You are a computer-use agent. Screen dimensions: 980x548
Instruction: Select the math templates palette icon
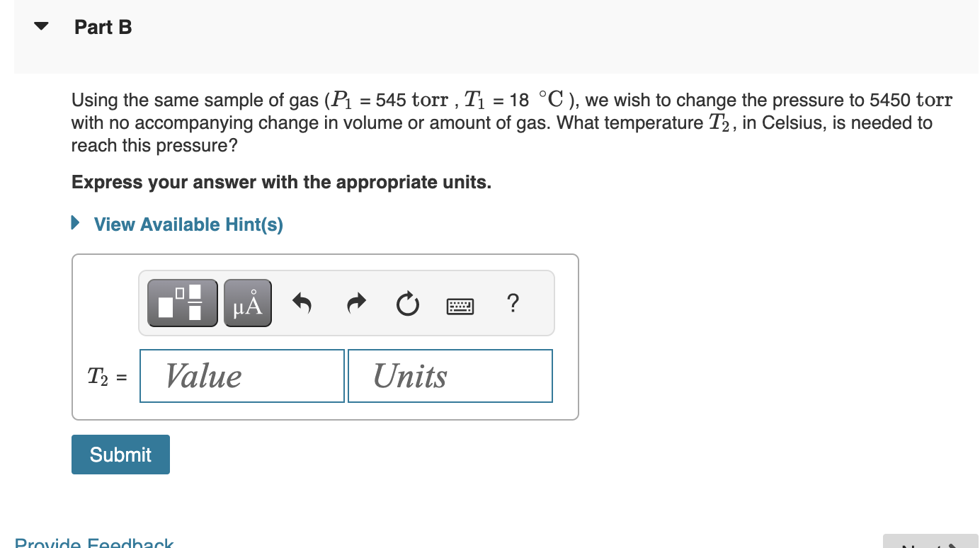182,302
